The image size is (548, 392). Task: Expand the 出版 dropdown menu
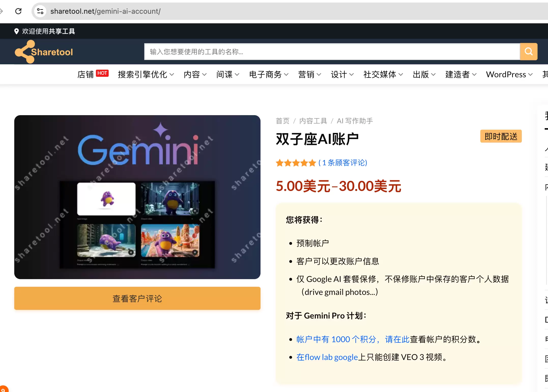(424, 74)
